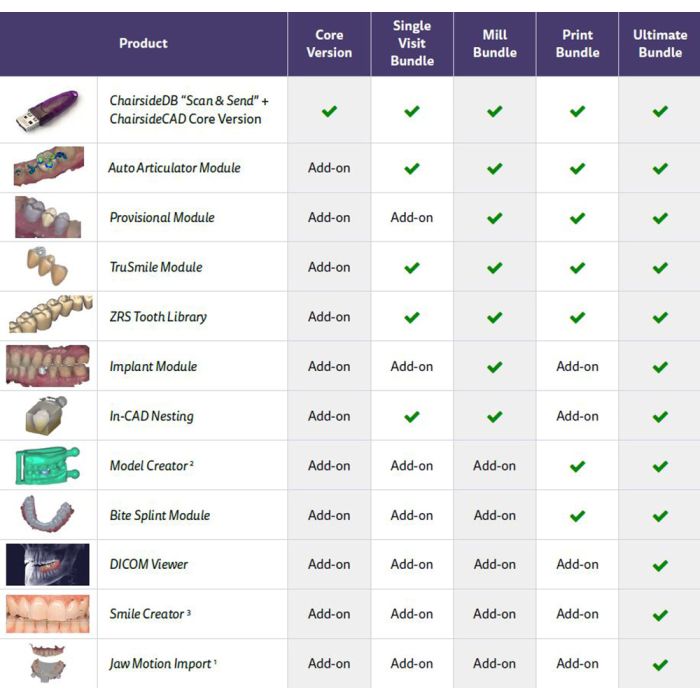The height and width of the screenshot is (700, 700).
Task: Select the Ultimate Bundle column header
Action: coord(660,44)
